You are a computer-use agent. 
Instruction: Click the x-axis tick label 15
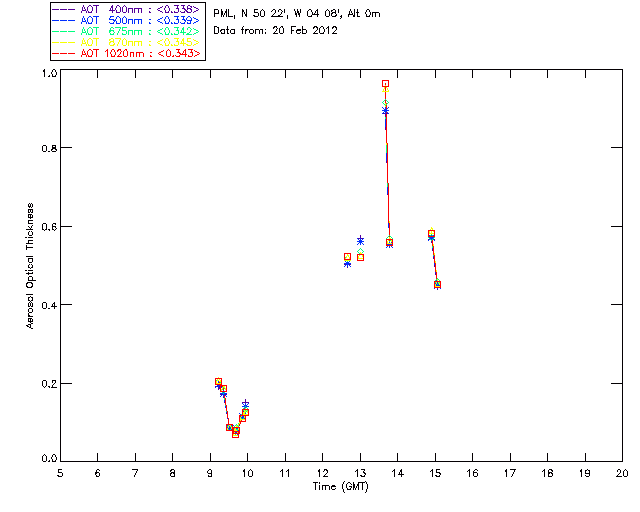(435, 473)
